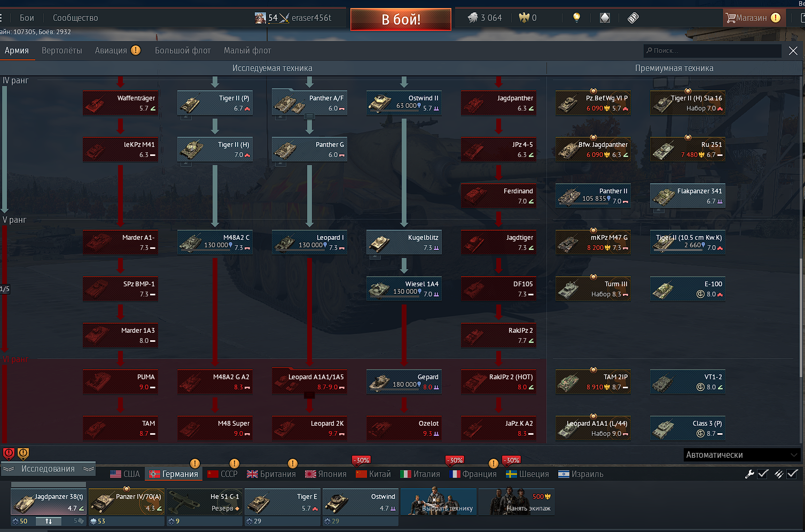Select Panzer IV/70(A) crew slot

pos(126,502)
